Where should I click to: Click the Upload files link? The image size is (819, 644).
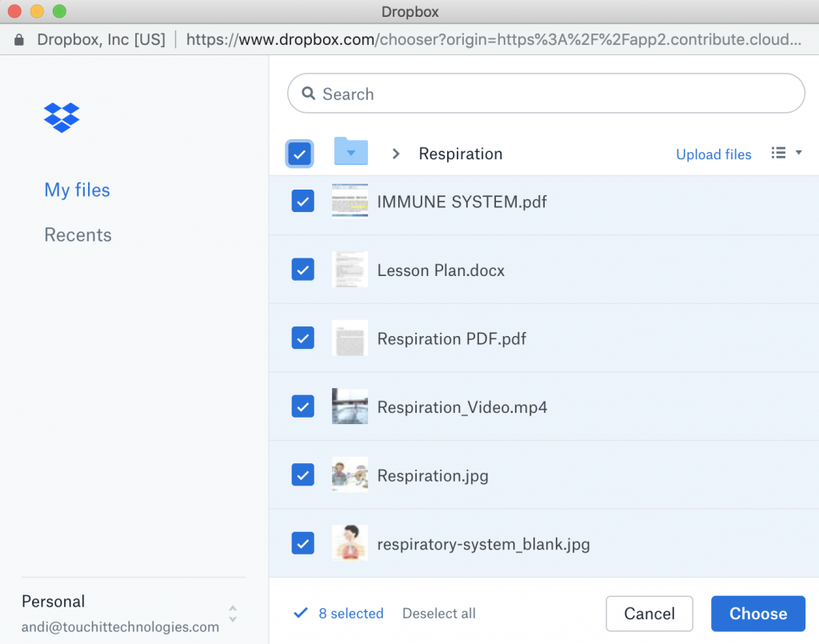coord(713,154)
